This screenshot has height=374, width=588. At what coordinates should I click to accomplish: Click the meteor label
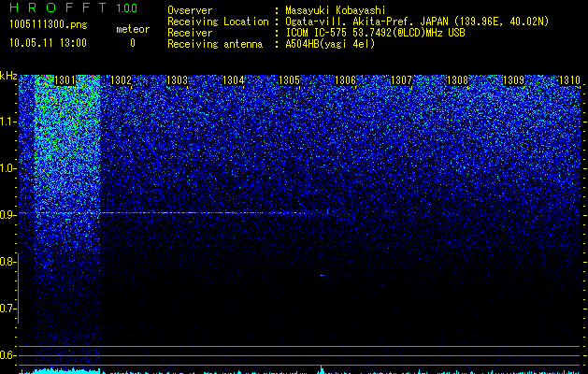(133, 29)
